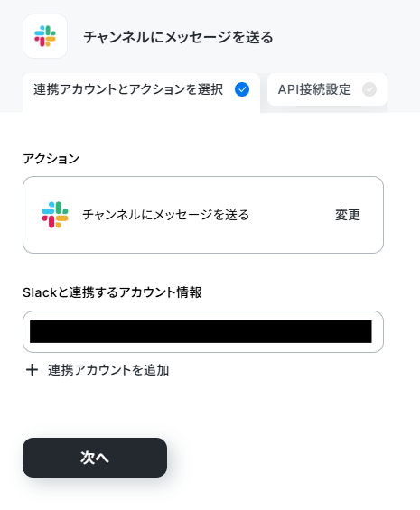Click the empty area between action text and 変更

(x=292, y=215)
